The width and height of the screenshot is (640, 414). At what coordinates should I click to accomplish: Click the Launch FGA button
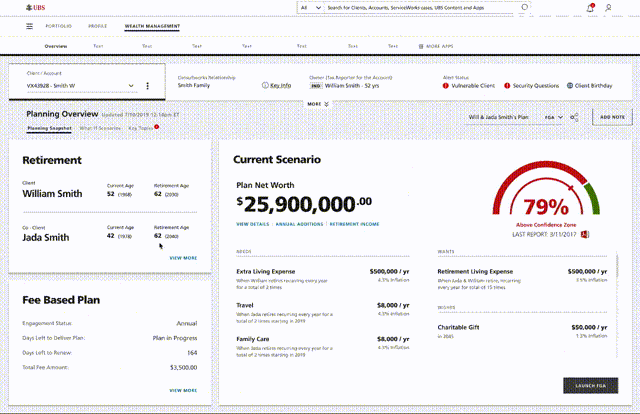tap(591, 385)
